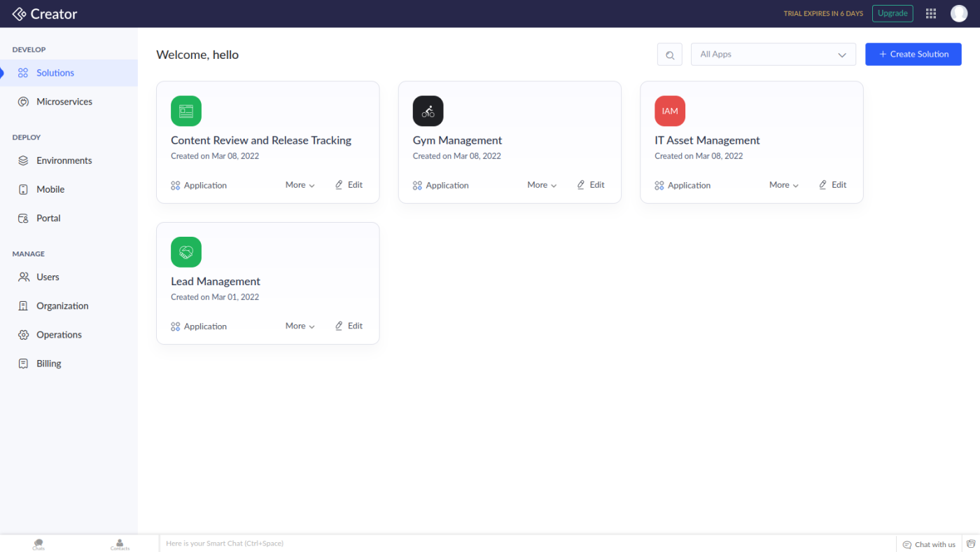
Task: Click pencil icon on IT Asset Management card
Action: pos(823,185)
